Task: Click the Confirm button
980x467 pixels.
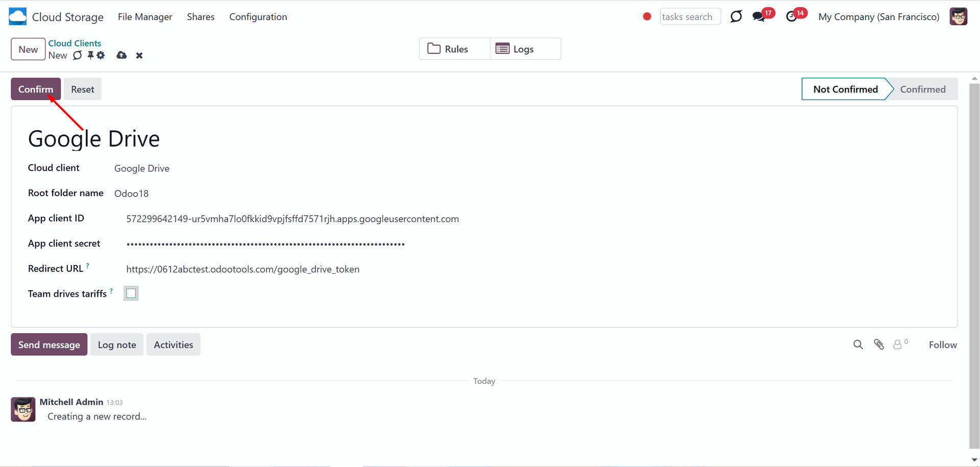Action: [x=36, y=89]
